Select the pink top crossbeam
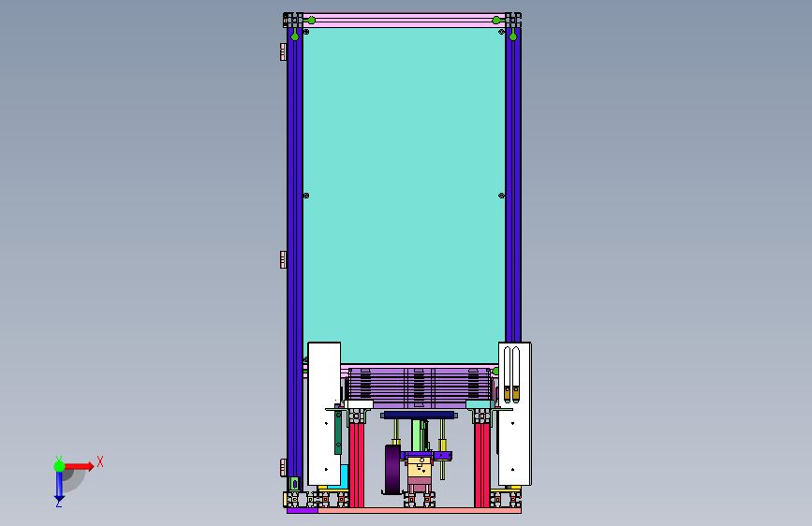Screen dimensions: 812x526 (404, 21)
